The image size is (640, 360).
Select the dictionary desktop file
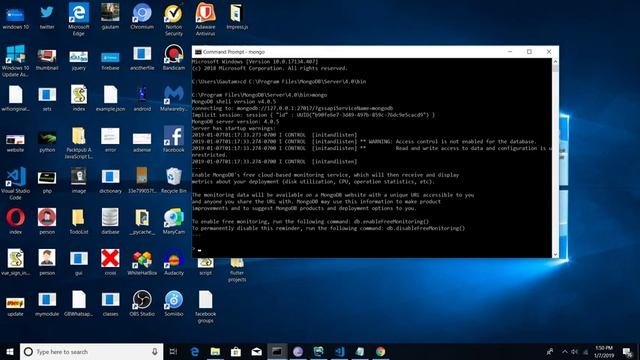[x=110, y=182]
